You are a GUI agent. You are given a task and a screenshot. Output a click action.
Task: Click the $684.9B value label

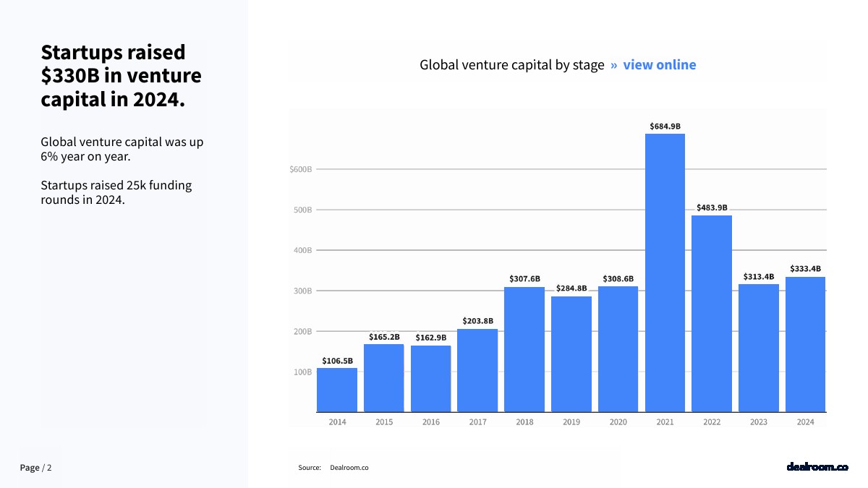665,127
